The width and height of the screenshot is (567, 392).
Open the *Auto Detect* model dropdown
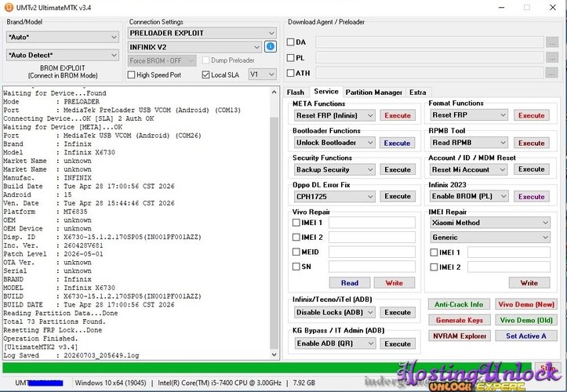63,55
